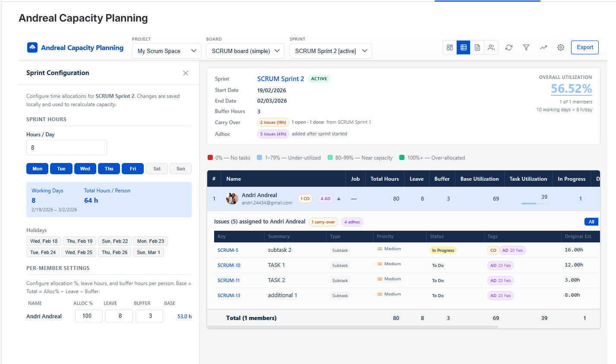Collapse Andri Andreal's issue list
This screenshot has width=616, height=364.
pos(339,198)
